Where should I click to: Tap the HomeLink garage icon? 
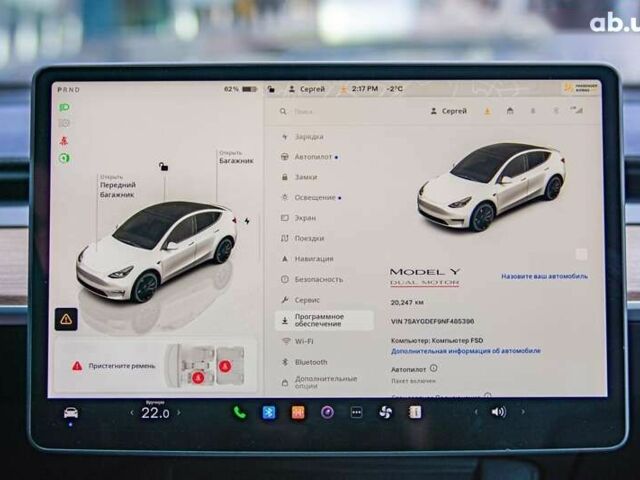click(x=510, y=111)
